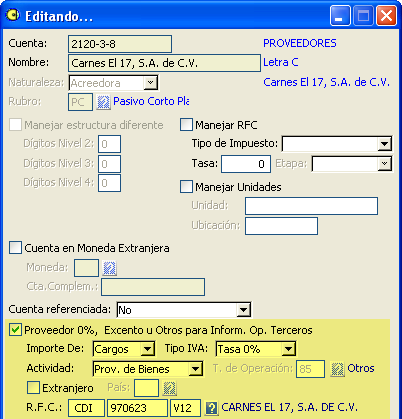The height and width of the screenshot is (419, 402).
Task: Click the R.F.C. help question-mark icon
Action: click(x=211, y=408)
